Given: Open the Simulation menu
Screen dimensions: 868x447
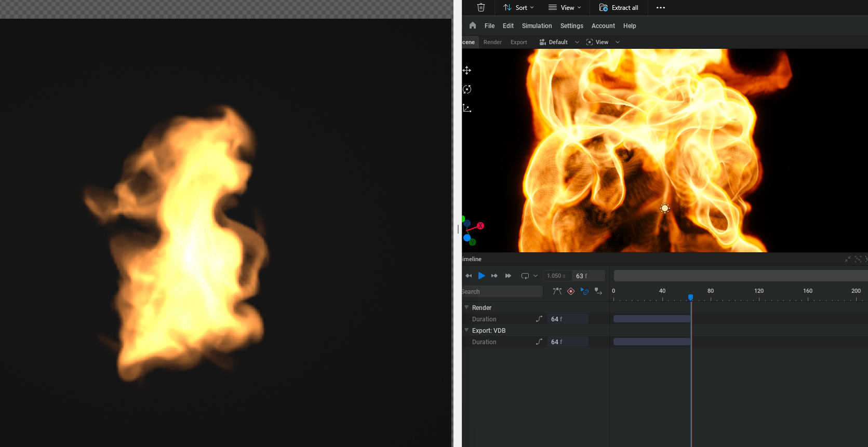Looking at the screenshot, I should tap(537, 26).
